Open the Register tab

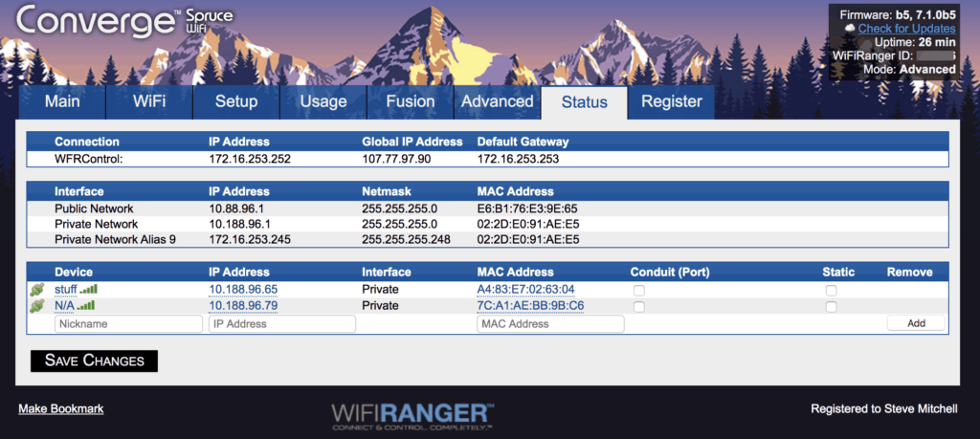pyautogui.click(x=671, y=102)
